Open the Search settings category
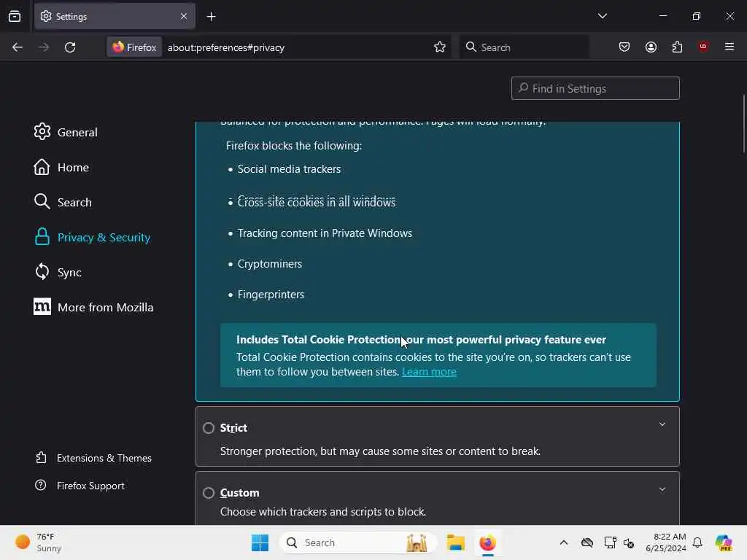Image resolution: width=747 pixels, height=560 pixels. 63,202
